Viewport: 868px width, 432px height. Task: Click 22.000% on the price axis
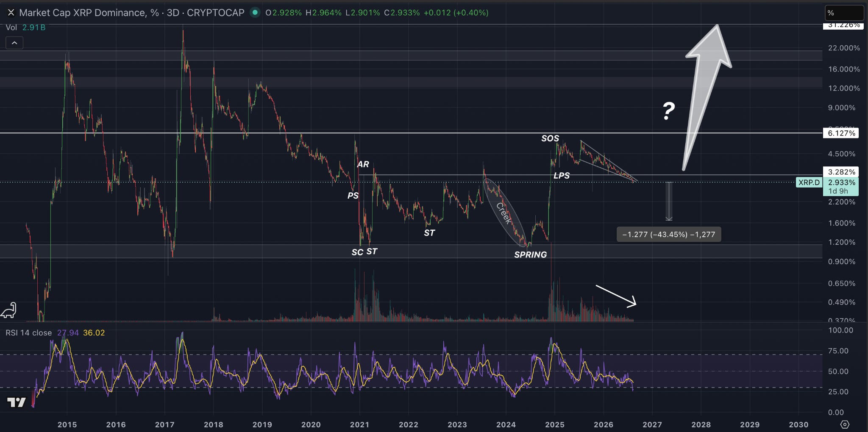pos(844,48)
